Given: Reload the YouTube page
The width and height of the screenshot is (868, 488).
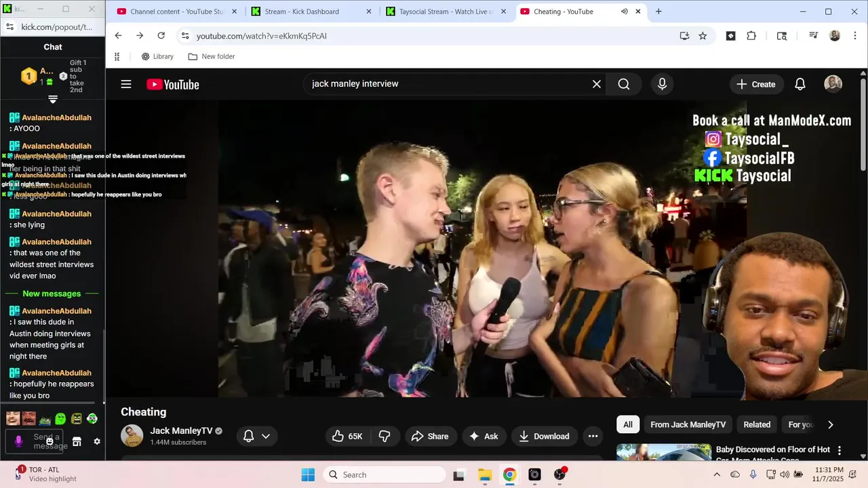Looking at the screenshot, I should coord(161,36).
